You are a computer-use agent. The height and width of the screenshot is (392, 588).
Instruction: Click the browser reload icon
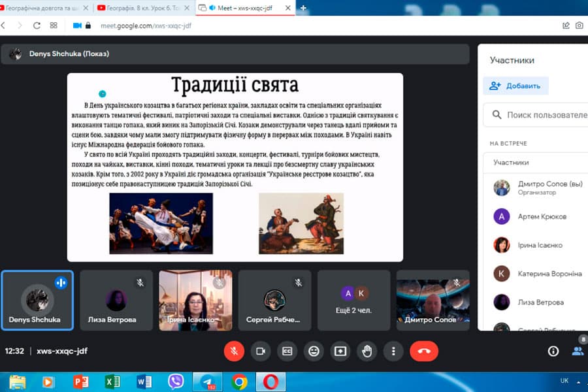coord(37,25)
